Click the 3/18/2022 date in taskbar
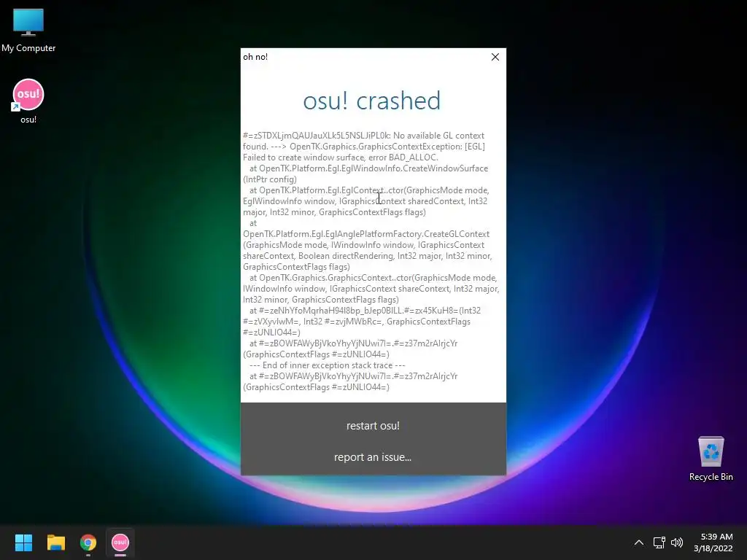This screenshot has width=747, height=560. (713, 548)
